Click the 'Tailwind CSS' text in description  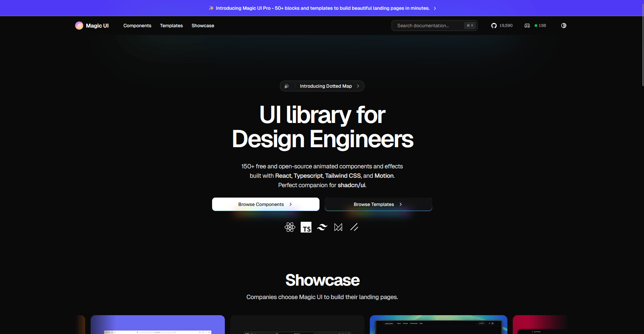pyautogui.click(x=343, y=176)
